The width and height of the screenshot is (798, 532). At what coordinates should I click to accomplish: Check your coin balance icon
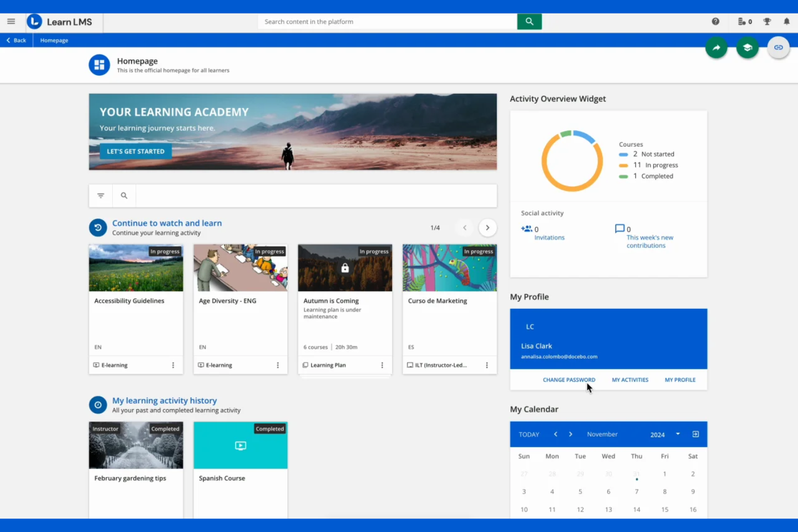pyautogui.click(x=742, y=22)
